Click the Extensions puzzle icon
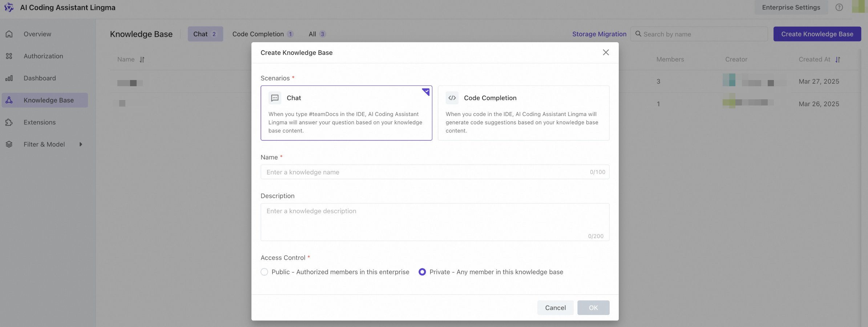This screenshot has height=327, width=868. (9, 122)
